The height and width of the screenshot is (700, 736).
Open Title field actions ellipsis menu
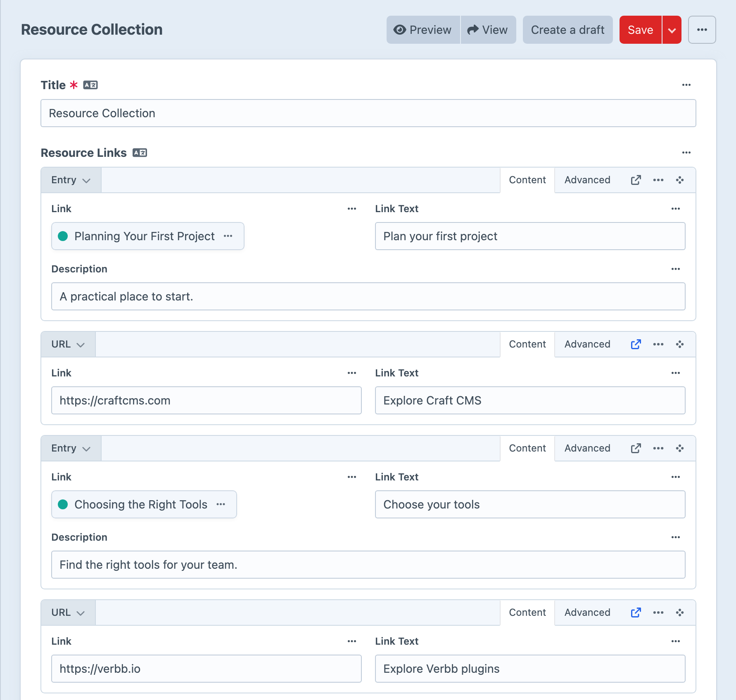(x=686, y=85)
